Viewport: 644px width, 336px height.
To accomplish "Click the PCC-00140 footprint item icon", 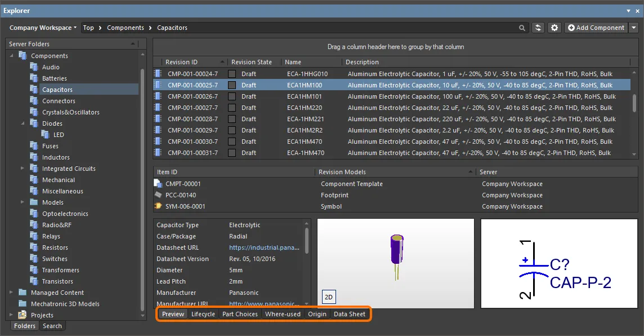I will 158,195.
